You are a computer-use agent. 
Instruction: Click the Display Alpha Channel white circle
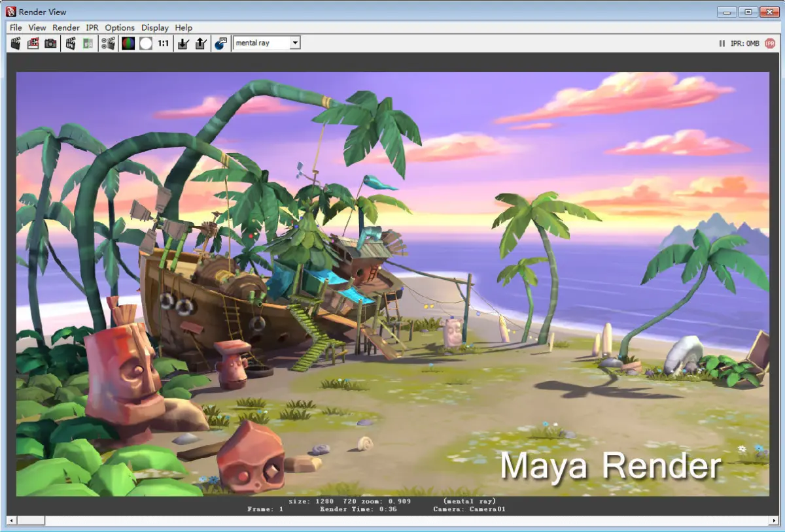coord(145,43)
